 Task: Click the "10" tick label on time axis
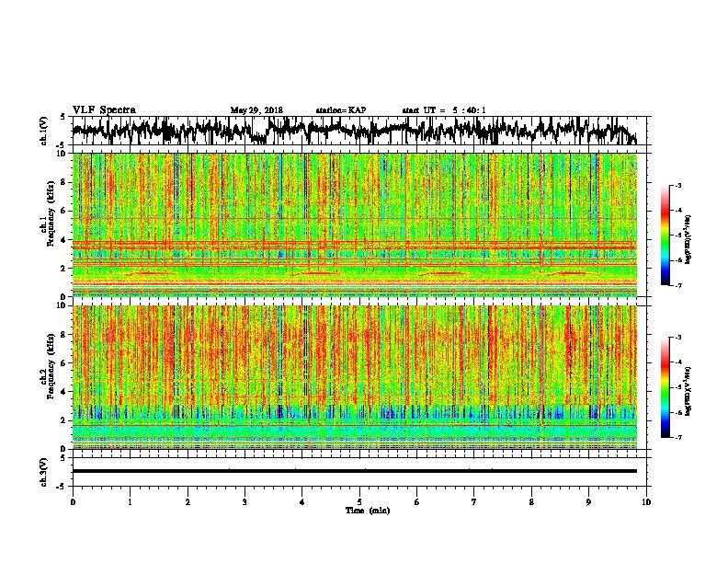point(646,502)
